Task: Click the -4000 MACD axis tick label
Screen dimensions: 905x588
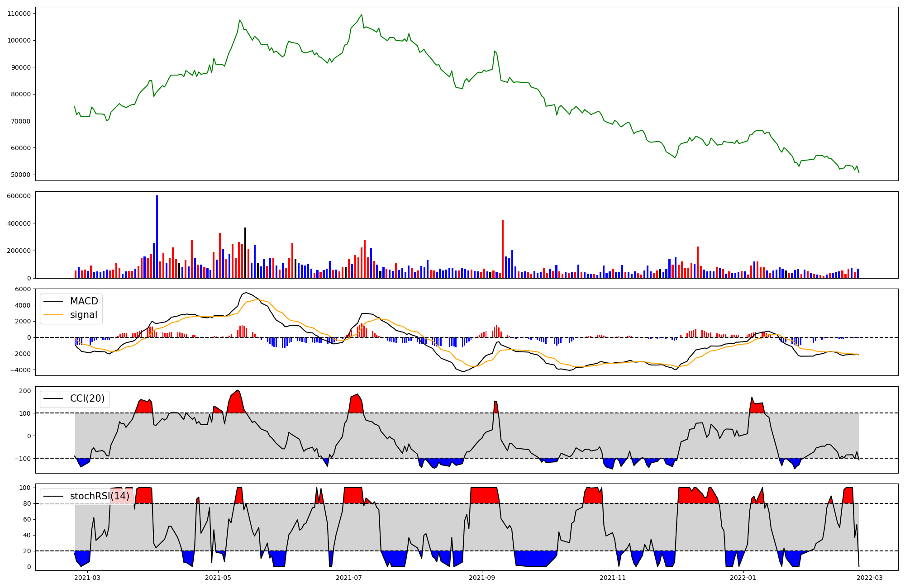Action: point(21,370)
